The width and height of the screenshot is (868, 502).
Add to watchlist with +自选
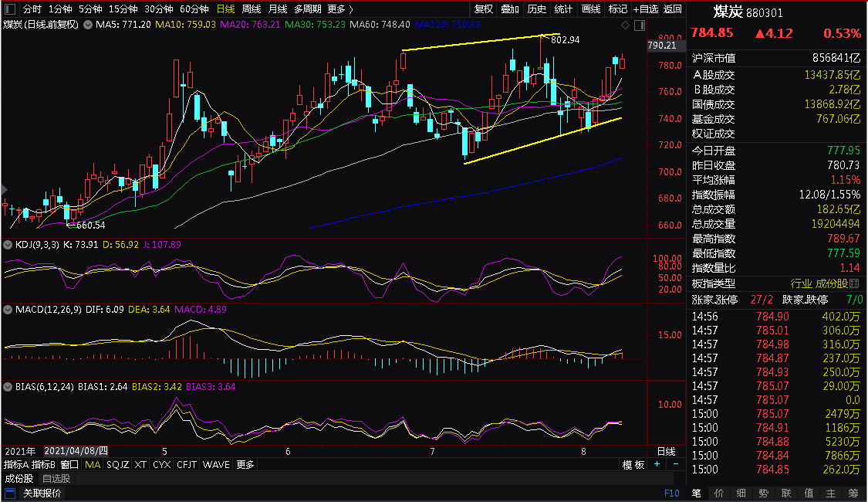pyautogui.click(x=646, y=8)
